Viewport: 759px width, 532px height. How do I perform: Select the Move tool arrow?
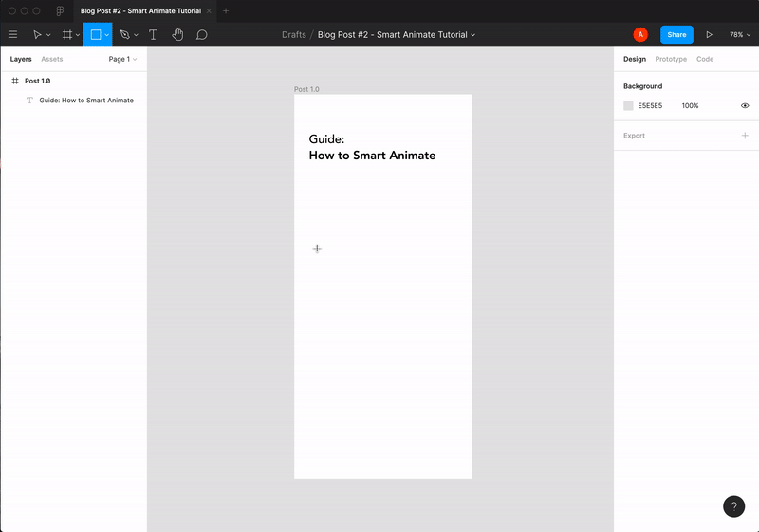tap(37, 34)
